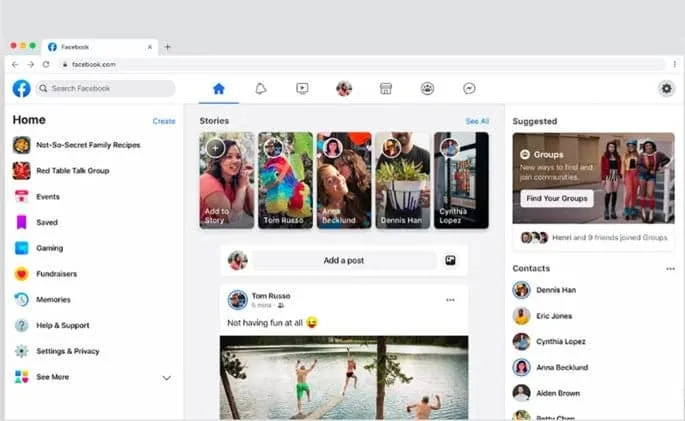The width and height of the screenshot is (685, 421).
Task: Click the photo icon beside Add a post
Action: pyautogui.click(x=451, y=260)
